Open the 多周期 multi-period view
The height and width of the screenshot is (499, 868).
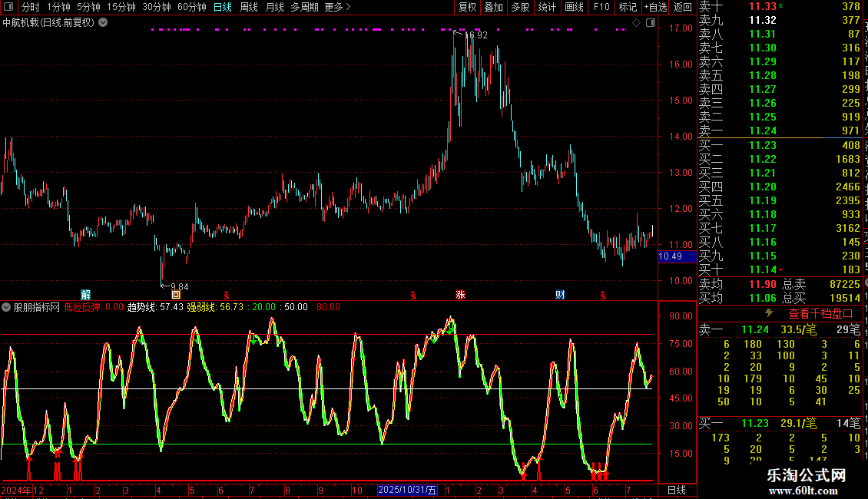click(x=304, y=7)
